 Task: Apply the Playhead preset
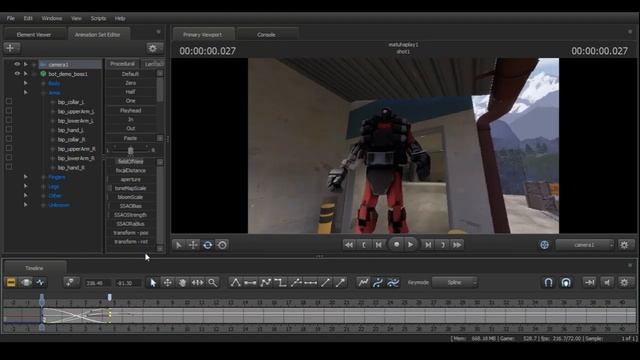click(x=131, y=111)
